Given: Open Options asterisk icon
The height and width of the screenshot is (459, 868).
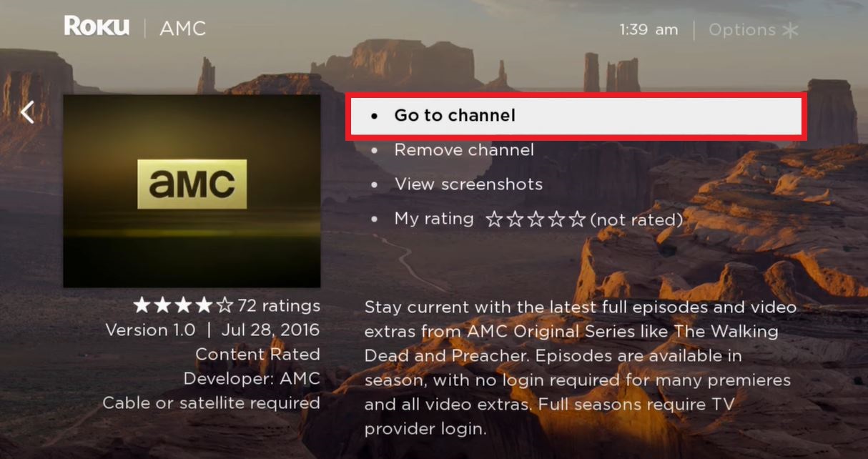Looking at the screenshot, I should pyautogui.click(x=790, y=30).
